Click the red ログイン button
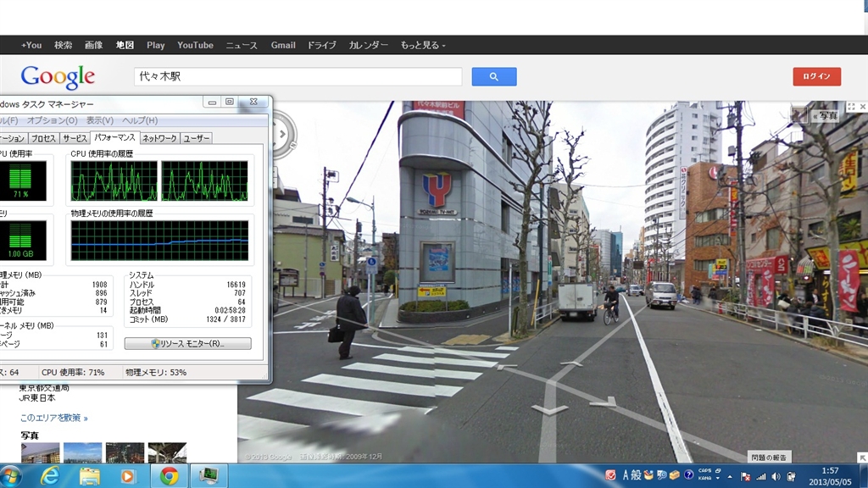This screenshot has width=868, height=488. point(816,76)
